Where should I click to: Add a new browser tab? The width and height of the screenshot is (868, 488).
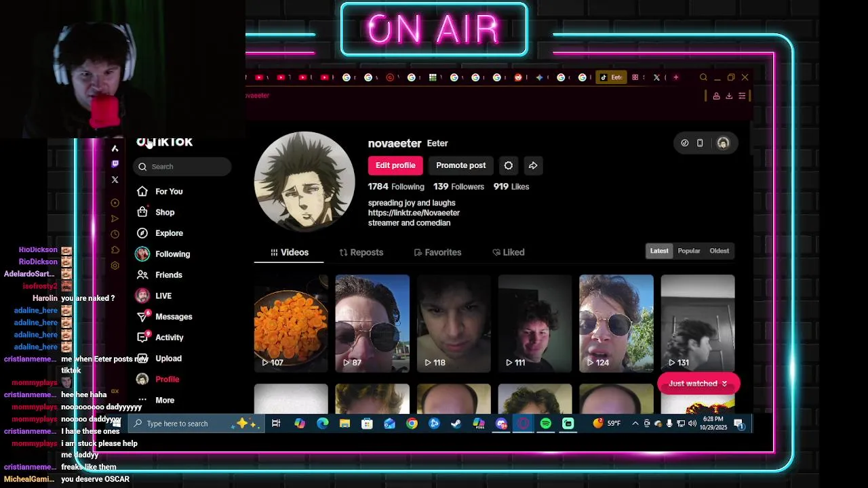(675, 77)
